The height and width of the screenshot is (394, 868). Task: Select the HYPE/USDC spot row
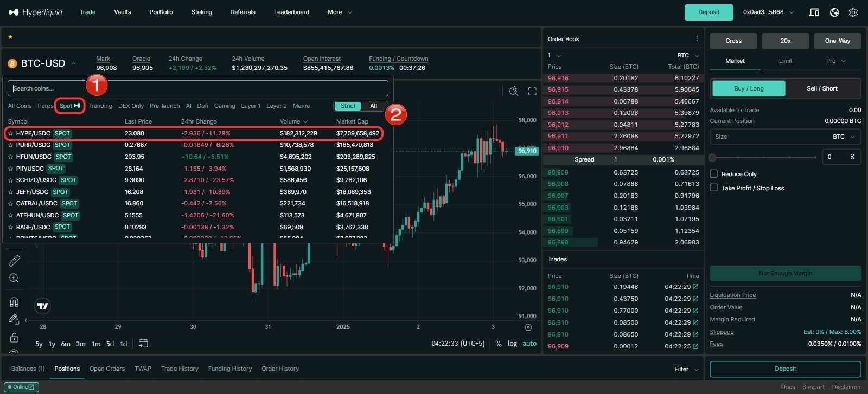[x=194, y=133]
